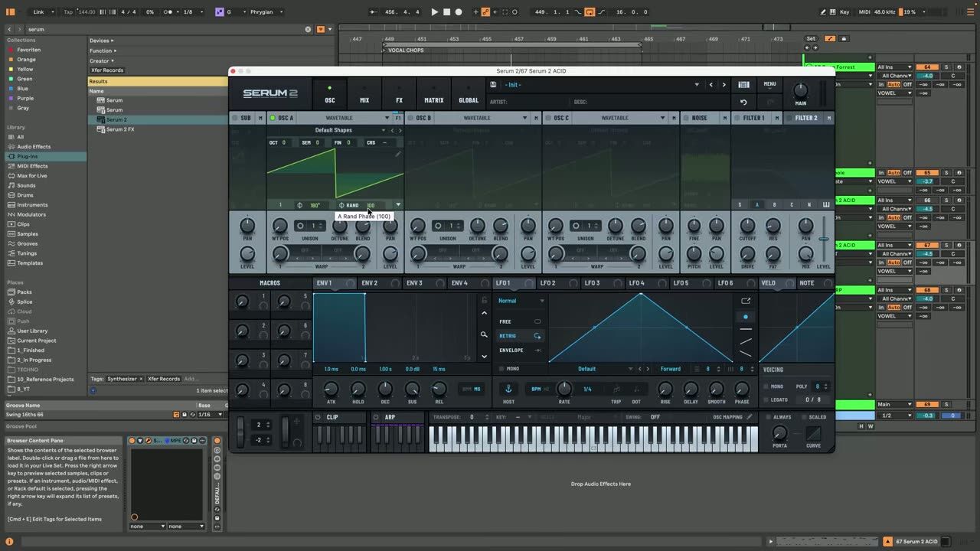
Task: Open the OSC B Wavetable type dropdown
Action: (524, 118)
